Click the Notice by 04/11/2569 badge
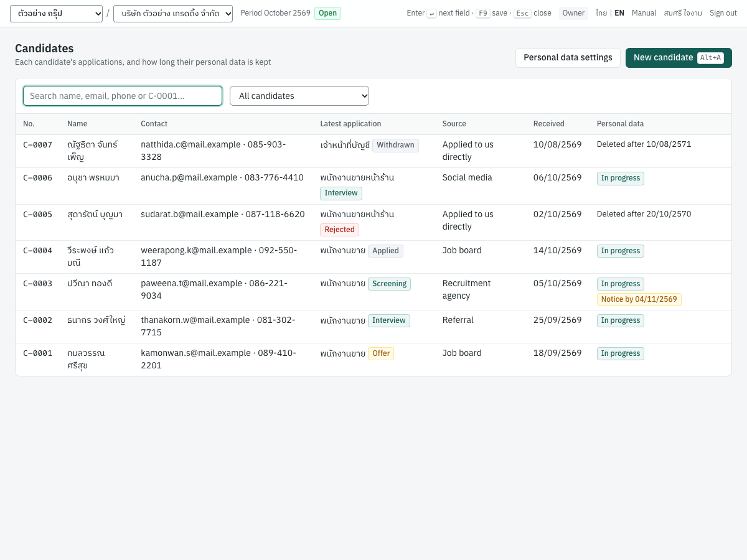This screenshot has height=560, width=747. 639,299
